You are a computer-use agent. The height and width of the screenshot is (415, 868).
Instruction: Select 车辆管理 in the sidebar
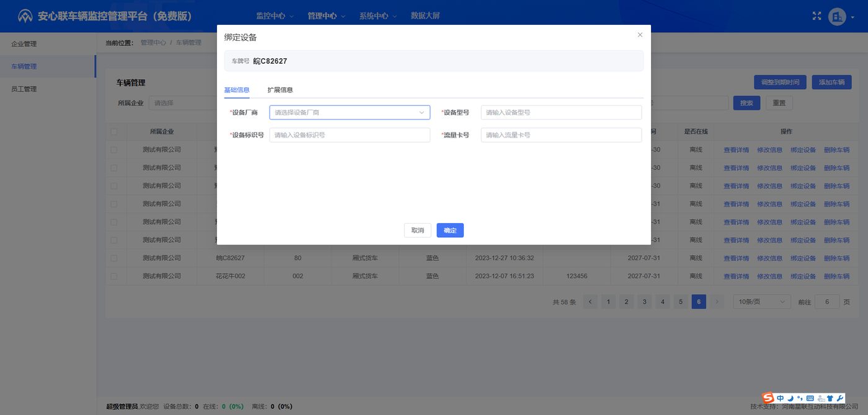coord(48,66)
